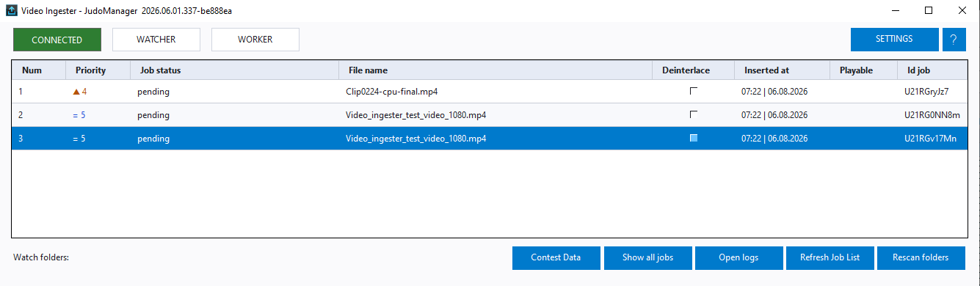Image resolution: width=980 pixels, height=286 pixels.
Task: Click Inserted at time in row 3
Action: click(x=774, y=139)
